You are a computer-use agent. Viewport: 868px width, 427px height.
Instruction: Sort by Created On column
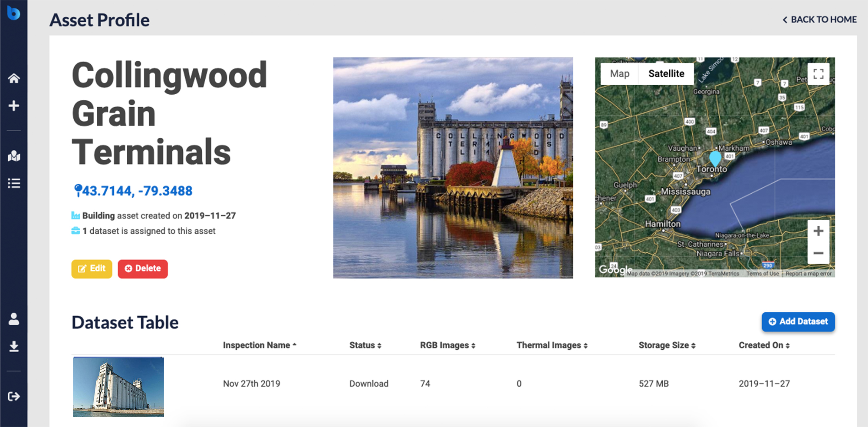764,345
